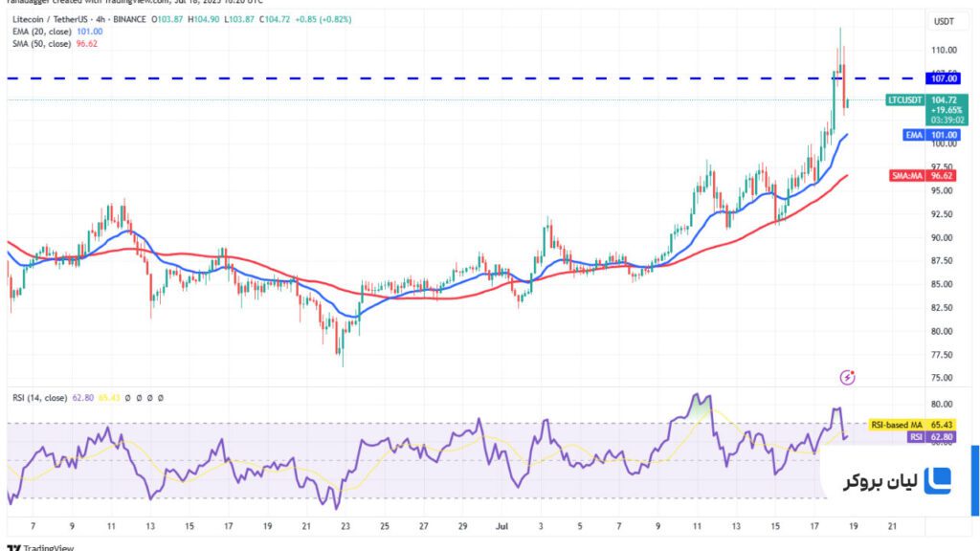Click the 75.00 price axis label
The image size is (980, 551).
pos(942,378)
